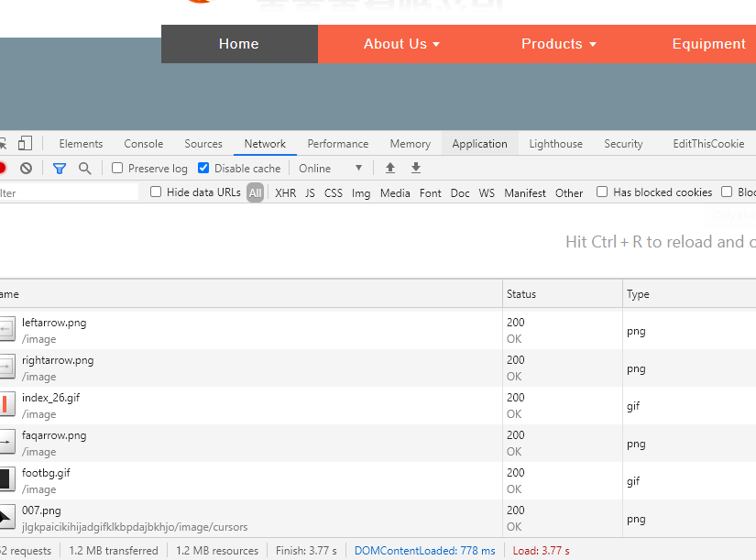Uncheck the Disable cache checkbox

tap(203, 169)
